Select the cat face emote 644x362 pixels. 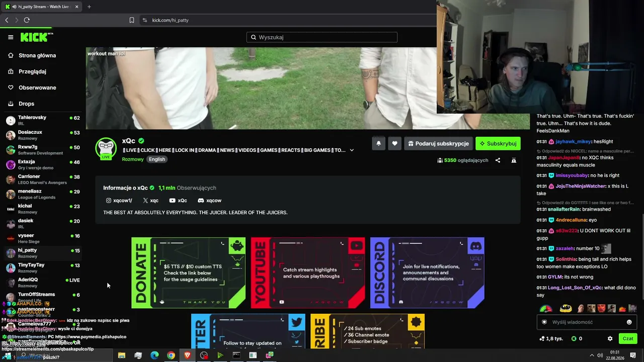pyautogui.click(x=591, y=308)
